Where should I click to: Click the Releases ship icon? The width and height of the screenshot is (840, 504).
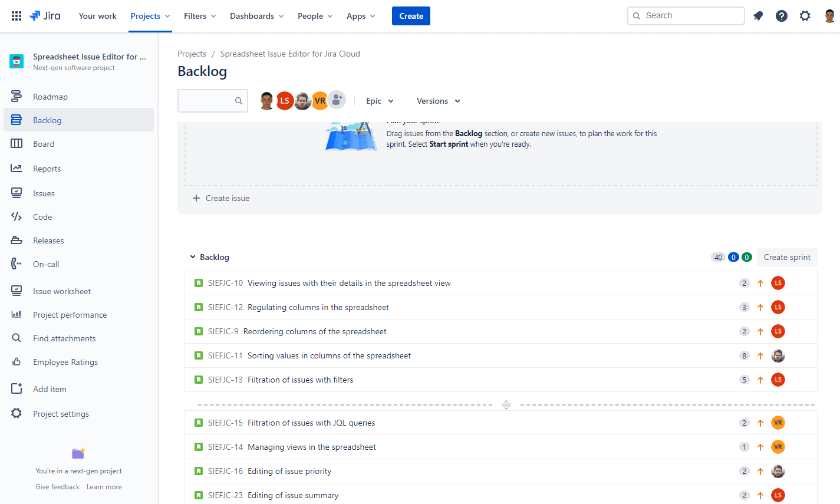(x=17, y=240)
